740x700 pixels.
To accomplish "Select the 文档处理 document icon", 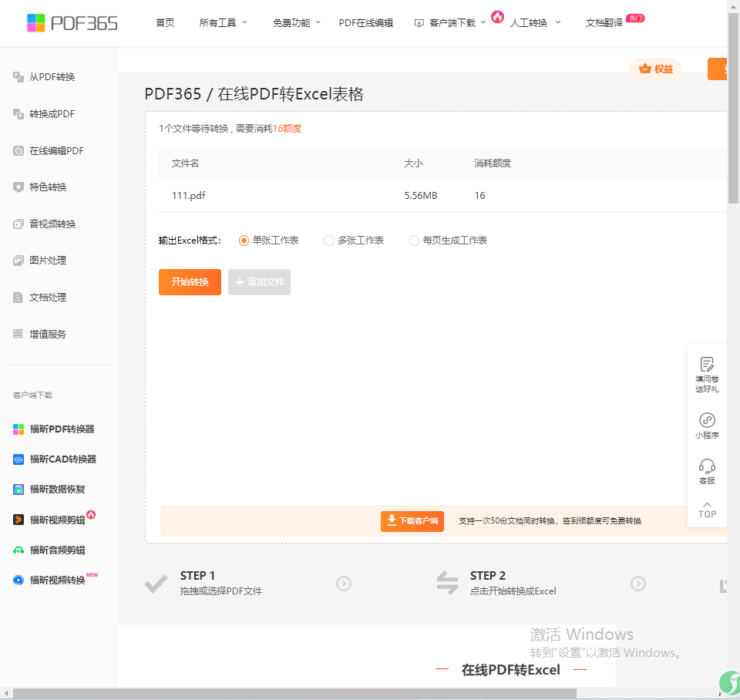I will coord(18,298).
